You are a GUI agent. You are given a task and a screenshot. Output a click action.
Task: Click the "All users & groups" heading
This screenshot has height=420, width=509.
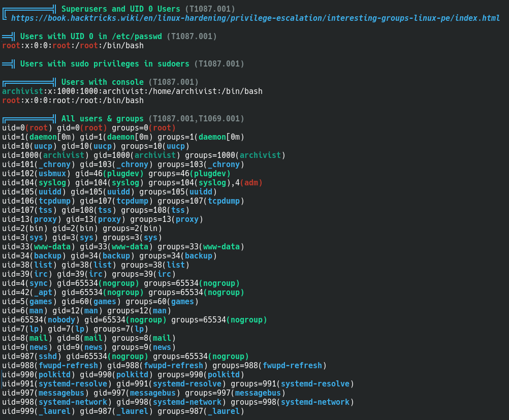[x=103, y=119]
